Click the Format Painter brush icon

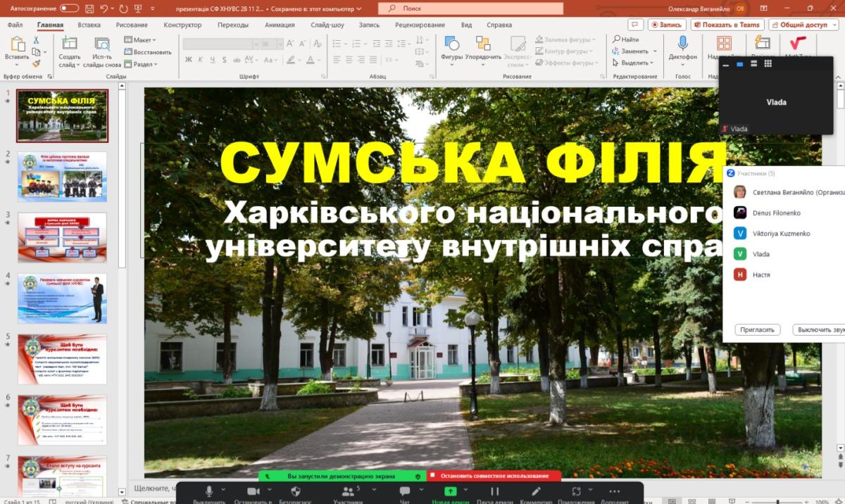click(x=36, y=63)
